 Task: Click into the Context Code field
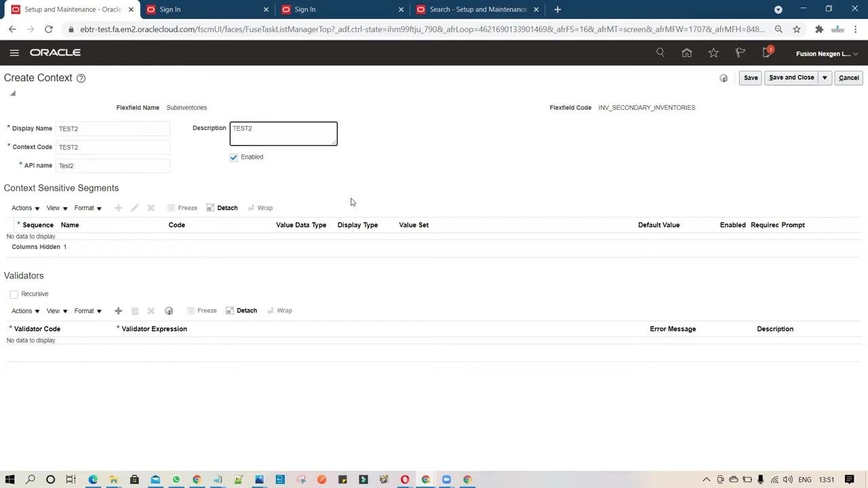coord(113,147)
